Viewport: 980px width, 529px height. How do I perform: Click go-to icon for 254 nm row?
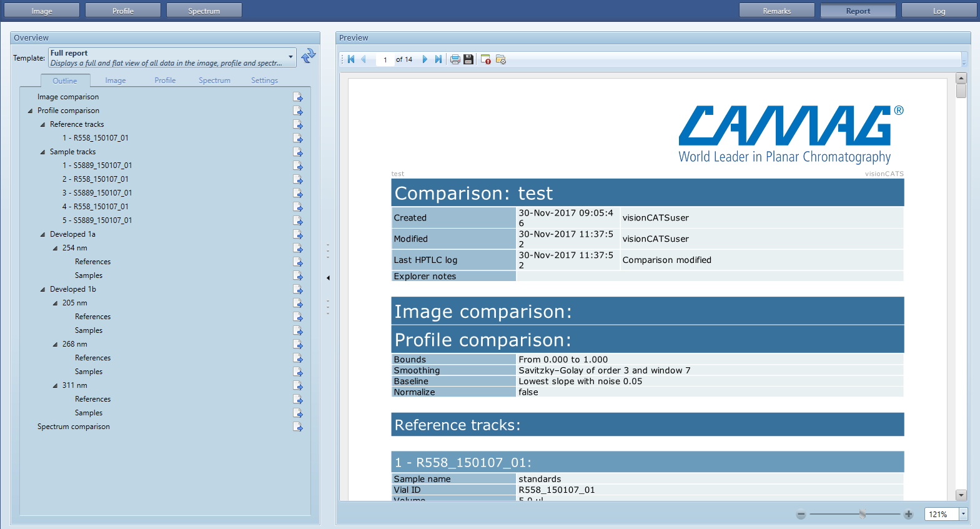(x=298, y=248)
